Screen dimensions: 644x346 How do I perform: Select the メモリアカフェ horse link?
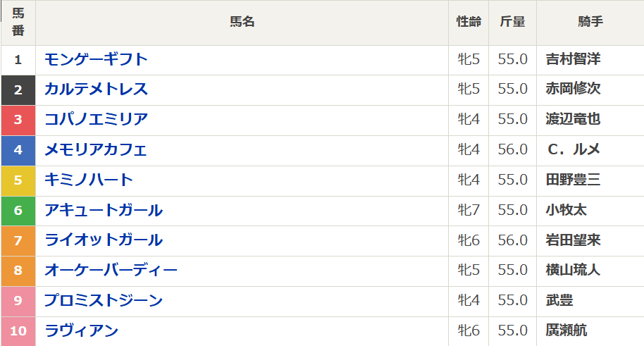96,149
